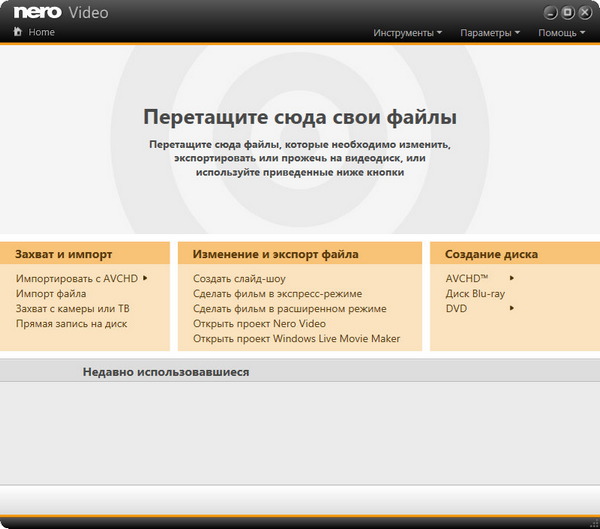Open the Инструменты menu
This screenshot has height=529, width=600.
pyautogui.click(x=408, y=33)
